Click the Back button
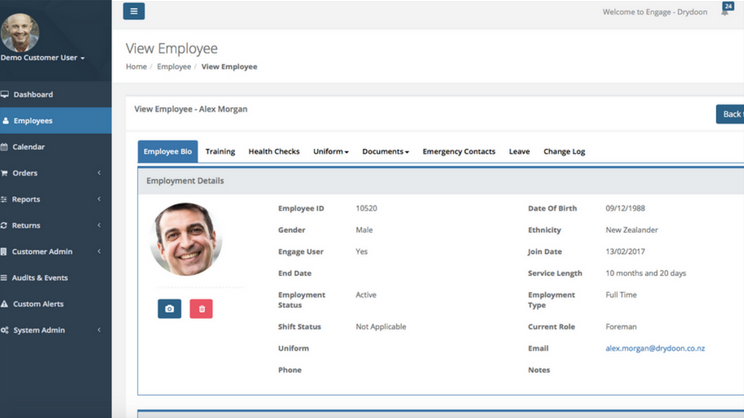This screenshot has height=418, width=744. pyautogui.click(x=730, y=114)
